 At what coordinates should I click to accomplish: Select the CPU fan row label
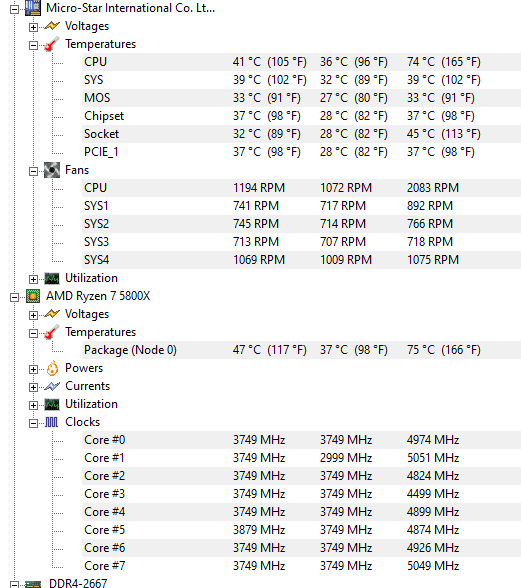point(95,188)
